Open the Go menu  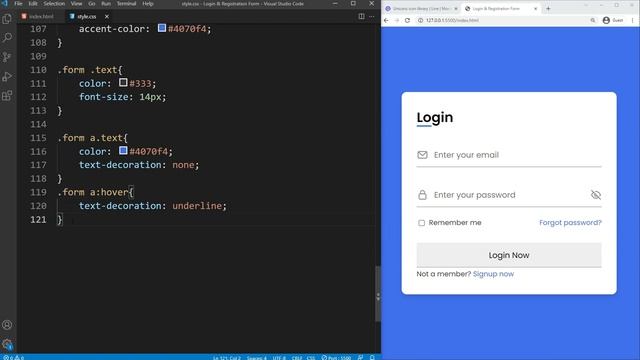(x=91, y=4)
